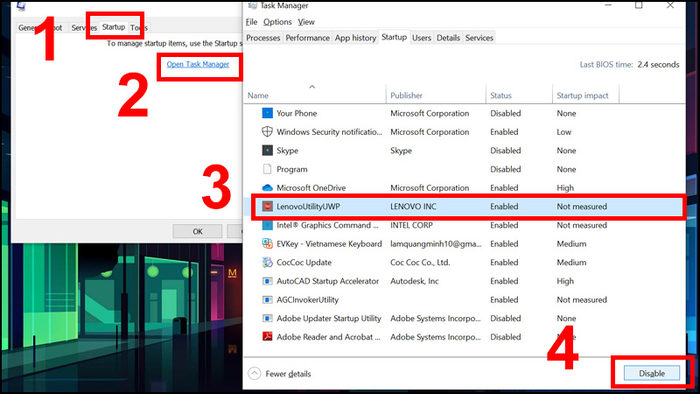700x394 pixels.
Task: Collapse view with Fewer details chevron
Action: click(254, 373)
